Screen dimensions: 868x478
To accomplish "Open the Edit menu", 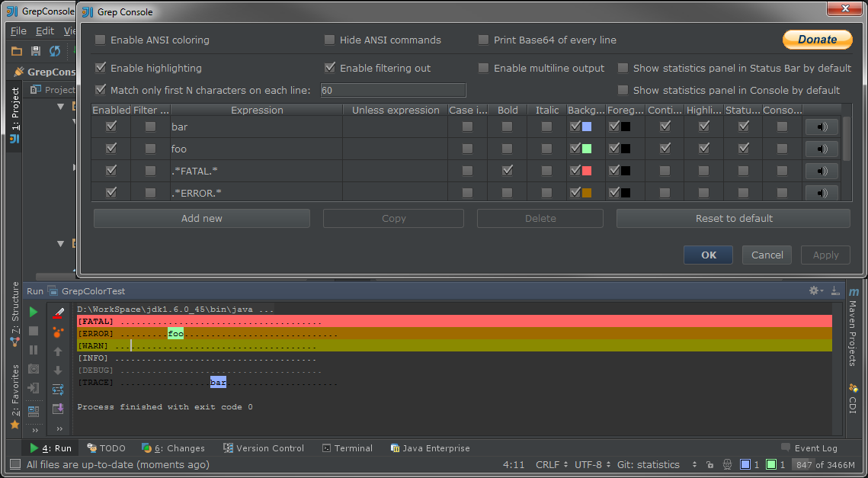I will pyautogui.click(x=45, y=31).
